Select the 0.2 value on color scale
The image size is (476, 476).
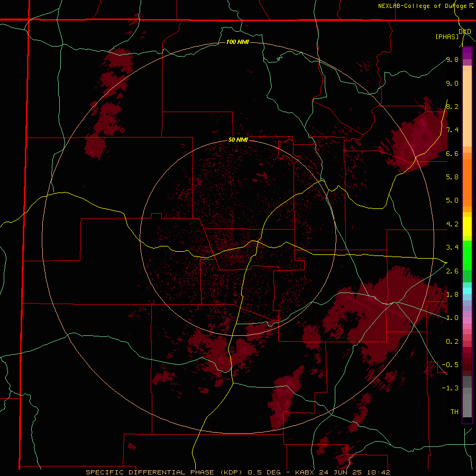pos(452,341)
